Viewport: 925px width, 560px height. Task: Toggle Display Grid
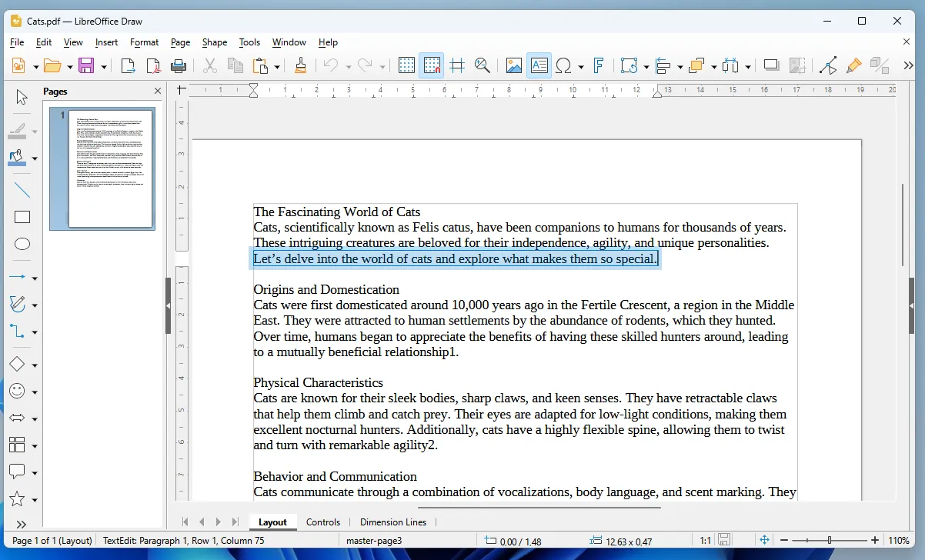click(406, 65)
